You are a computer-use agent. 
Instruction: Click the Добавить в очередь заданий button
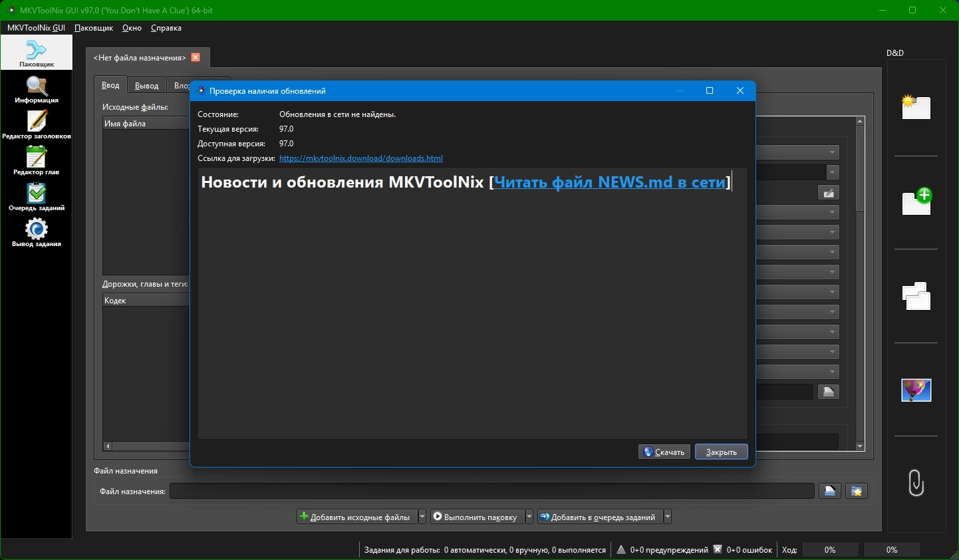point(600,517)
